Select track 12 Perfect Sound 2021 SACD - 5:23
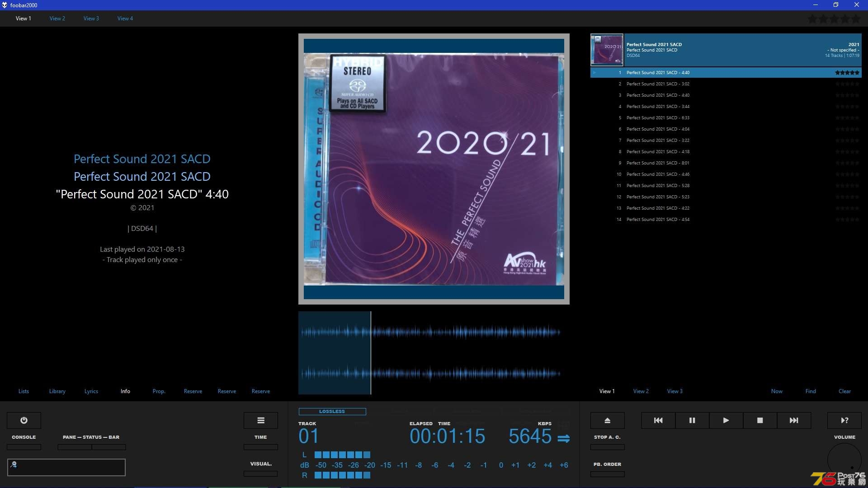This screenshot has width=868, height=488. coord(726,197)
